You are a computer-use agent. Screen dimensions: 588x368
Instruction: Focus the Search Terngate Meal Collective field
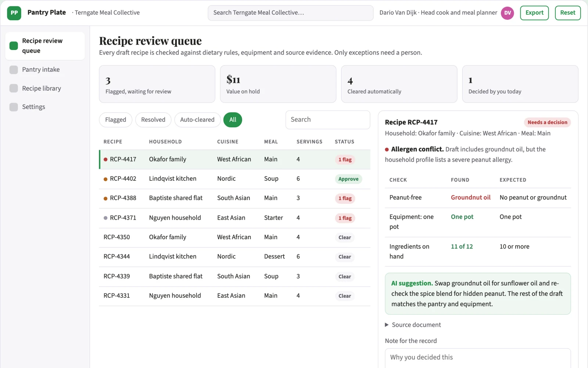(291, 13)
